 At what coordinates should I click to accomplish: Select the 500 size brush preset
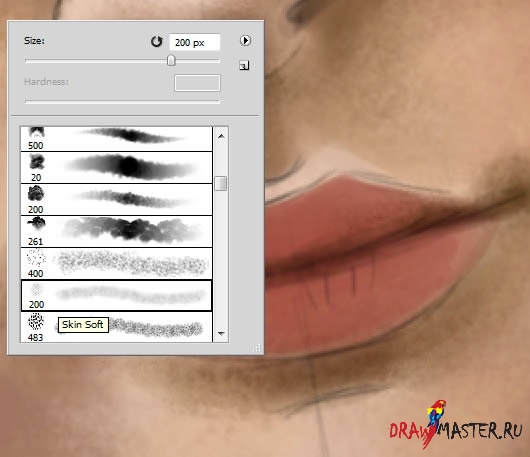[x=116, y=139]
